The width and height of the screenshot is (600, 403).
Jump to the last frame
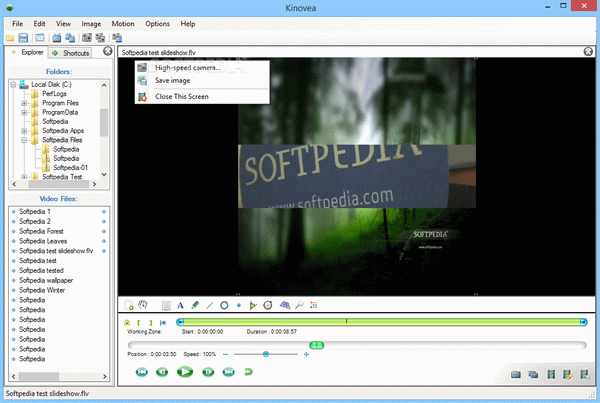228,372
